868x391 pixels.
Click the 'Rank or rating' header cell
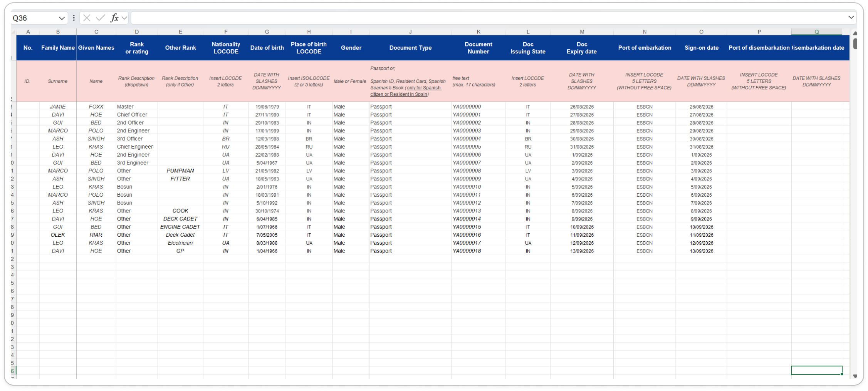(137, 48)
